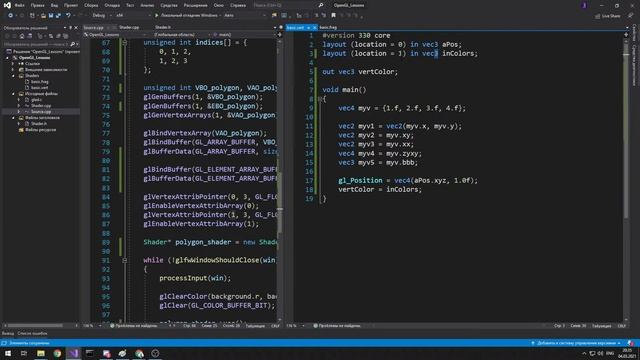Open Task View on the taskbar
Viewport: 640px width, 360px height.
tap(24, 353)
